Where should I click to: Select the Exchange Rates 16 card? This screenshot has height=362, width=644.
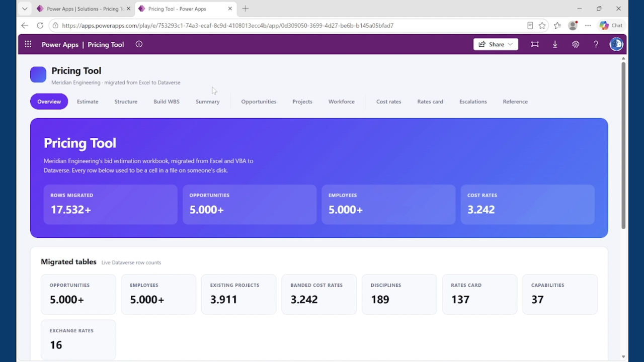(78, 340)
